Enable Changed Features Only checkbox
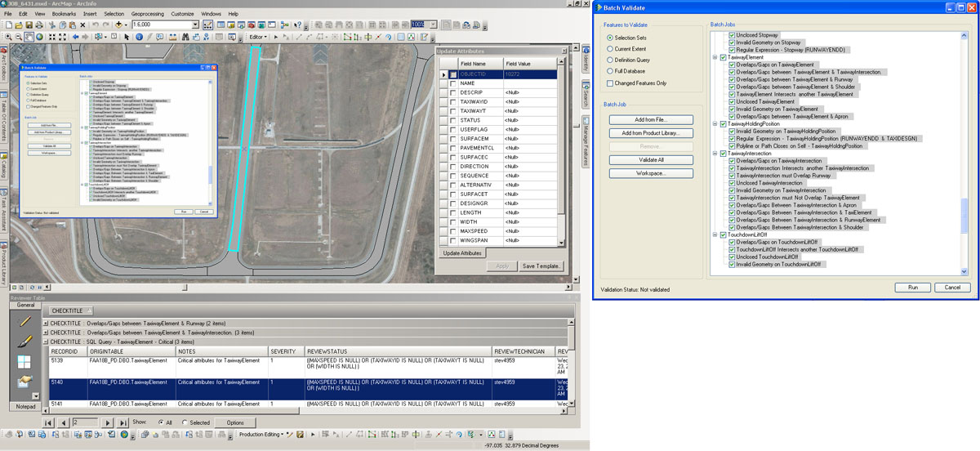Screen dimensions: 980x451 (x=609, y=83)
